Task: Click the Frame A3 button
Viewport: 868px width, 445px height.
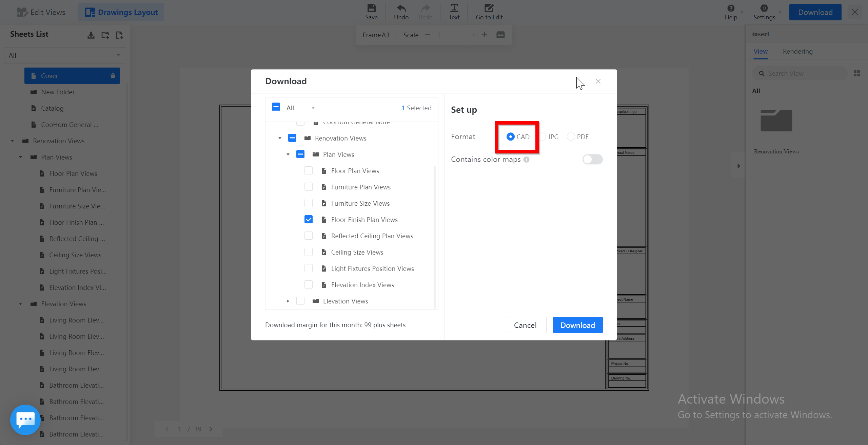Action: pos(376,35)
